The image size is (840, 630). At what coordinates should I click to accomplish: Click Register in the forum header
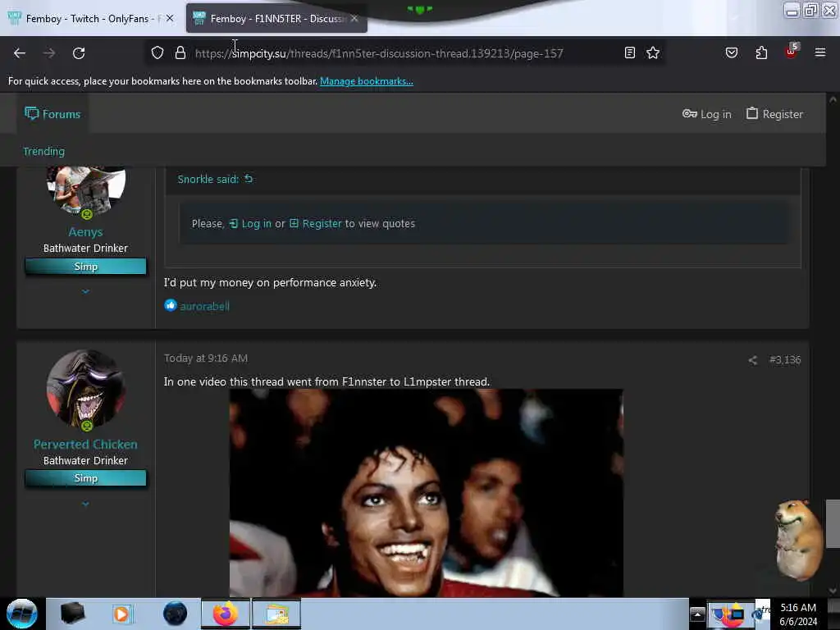(774, 113)
